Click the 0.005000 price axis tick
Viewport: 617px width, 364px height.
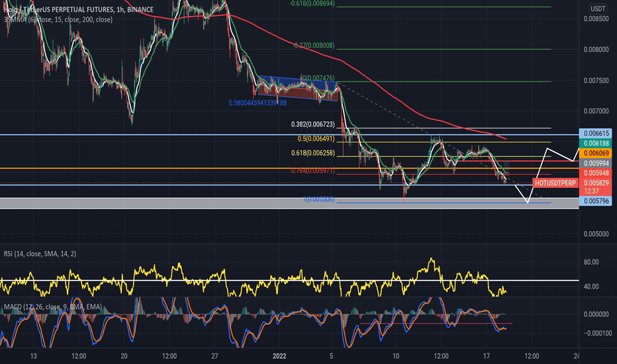[596, 234]
